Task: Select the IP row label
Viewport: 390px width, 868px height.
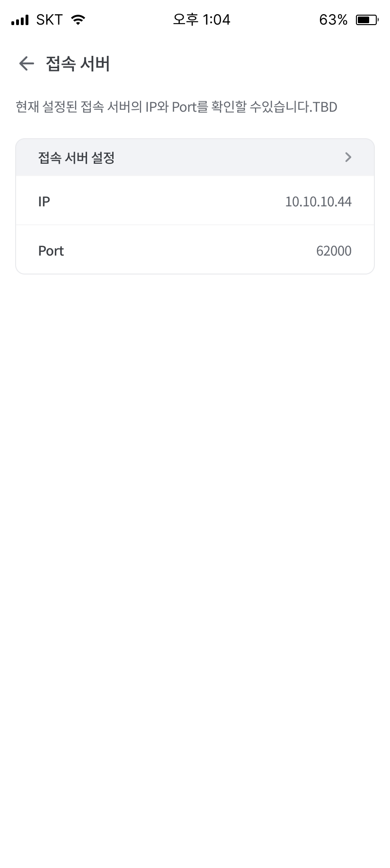Action: coord(44,202)
